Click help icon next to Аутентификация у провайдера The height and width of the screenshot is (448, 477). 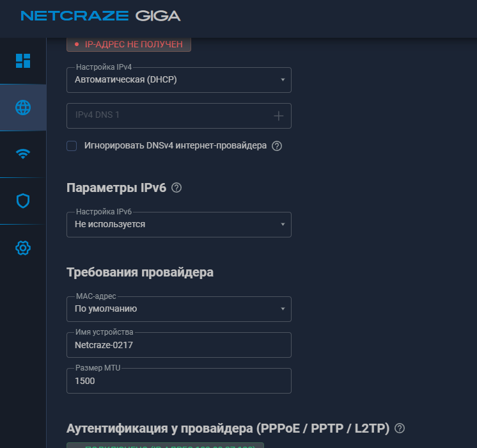400,428
